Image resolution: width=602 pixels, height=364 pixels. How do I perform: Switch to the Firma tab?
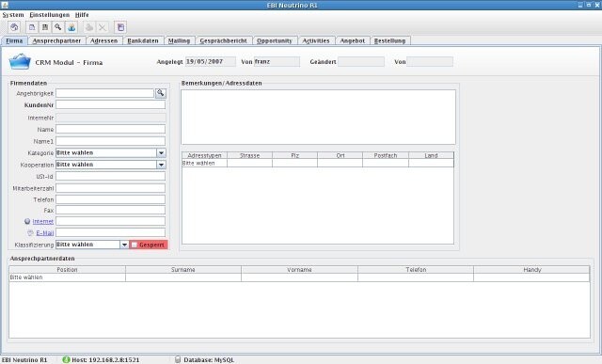14,40
